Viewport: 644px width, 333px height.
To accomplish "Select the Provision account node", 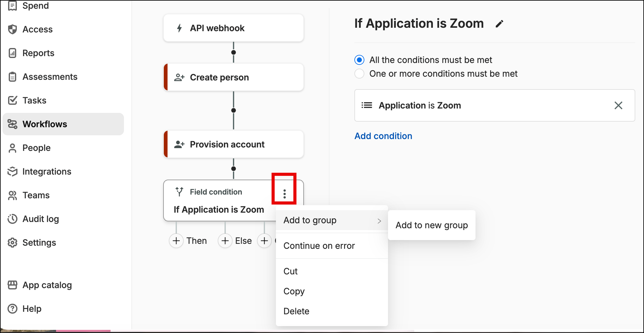I will pos(234,144).
